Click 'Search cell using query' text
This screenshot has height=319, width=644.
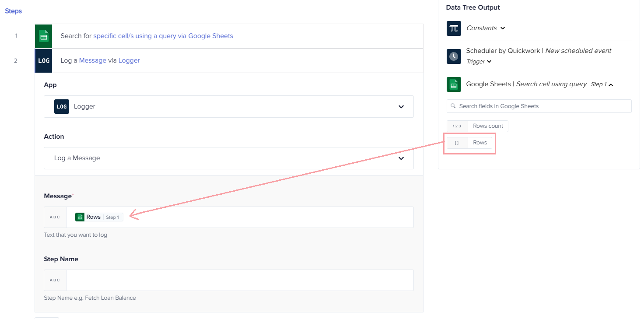pos(551,84)
